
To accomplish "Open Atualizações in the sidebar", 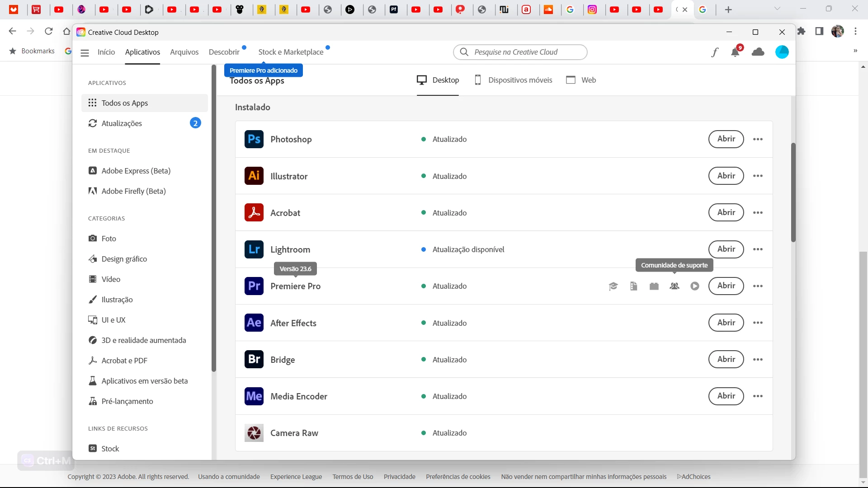I will pos(122,123).
